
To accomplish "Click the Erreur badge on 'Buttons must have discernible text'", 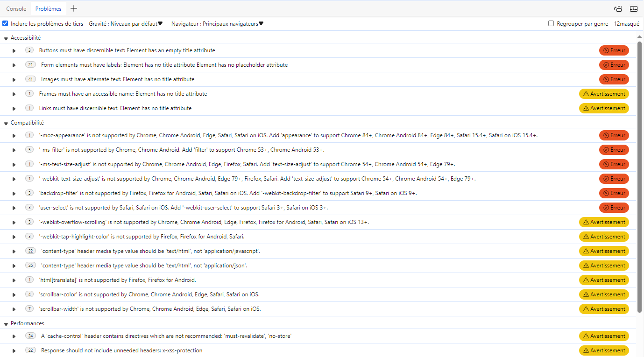I will (x=614, y=50).
